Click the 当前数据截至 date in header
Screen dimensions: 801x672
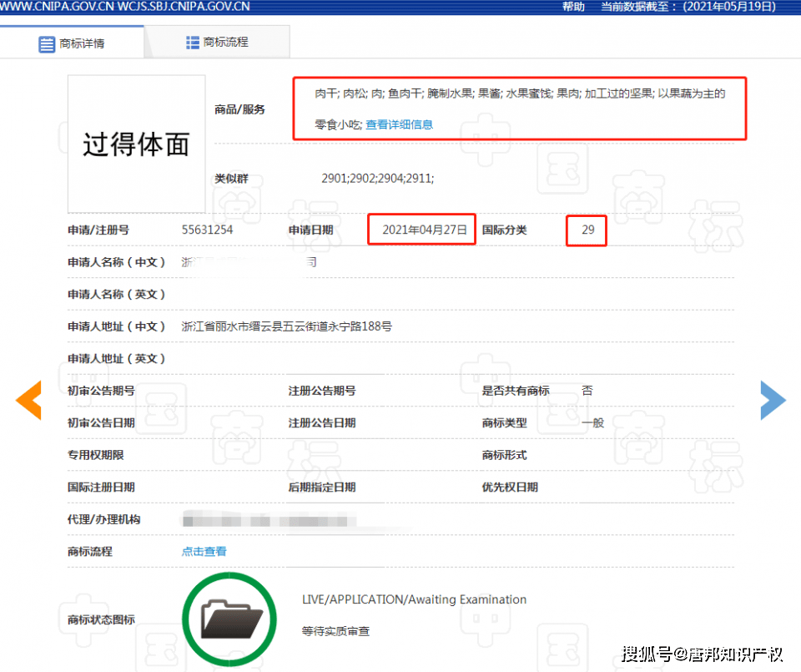click(688, 7)
